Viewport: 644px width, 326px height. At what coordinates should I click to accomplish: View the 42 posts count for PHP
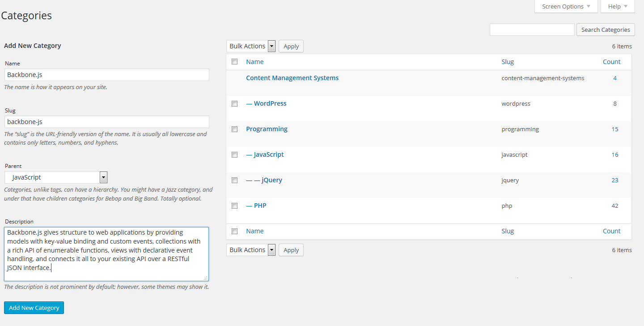pyautogui.click(x=615, y=206)
